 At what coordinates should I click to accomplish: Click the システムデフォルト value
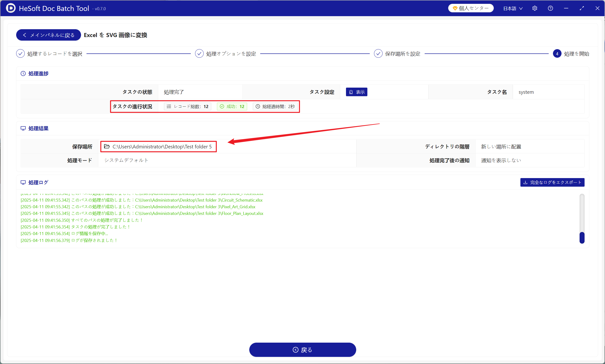126,160
